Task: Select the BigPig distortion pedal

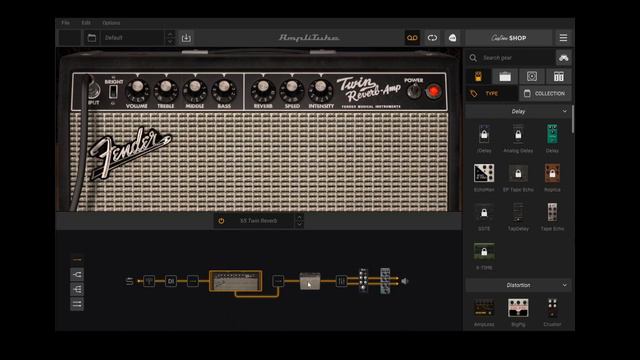Action: 518,308
